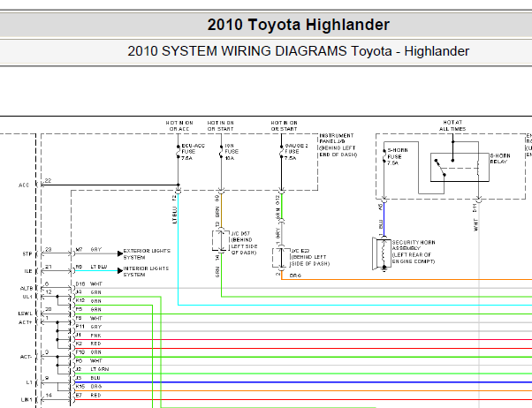Click the vertical LT BLU wire label
The width and height of the screenshot is (532, 408).
click(175, 215)
